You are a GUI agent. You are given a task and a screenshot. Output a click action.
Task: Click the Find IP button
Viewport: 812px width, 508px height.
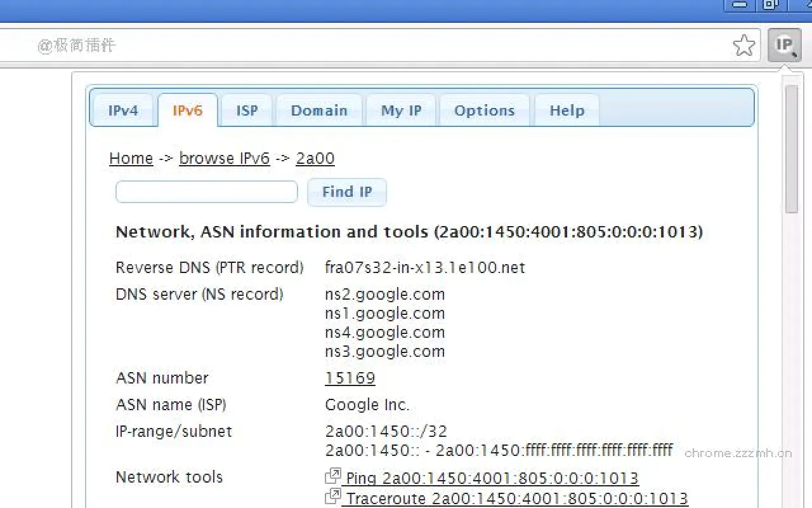click(x=347, y=192)
